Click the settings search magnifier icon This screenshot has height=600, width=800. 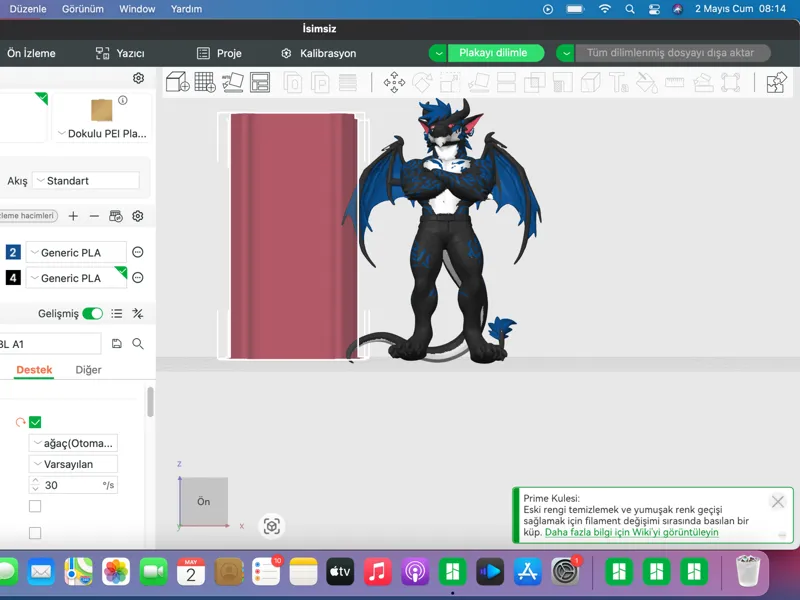point(138,343)
